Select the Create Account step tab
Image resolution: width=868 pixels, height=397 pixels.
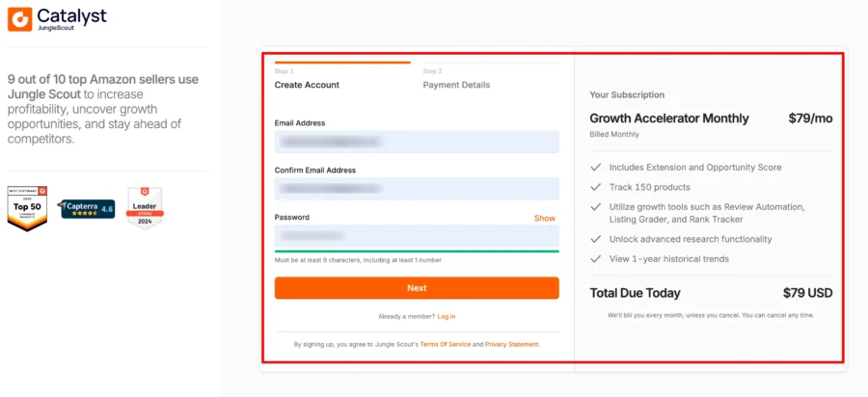(307, 85)
